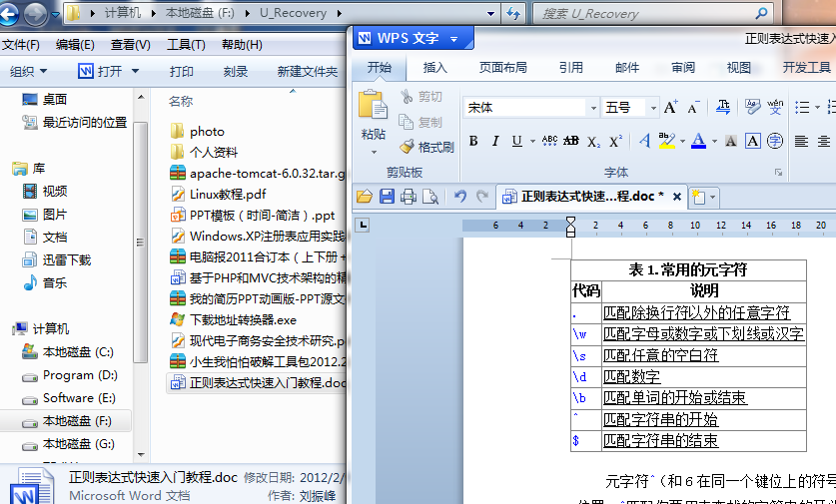Toggle subscript X2 formatting
The height and width of the screenshot is (504, 836).
[x=593, y=141]
